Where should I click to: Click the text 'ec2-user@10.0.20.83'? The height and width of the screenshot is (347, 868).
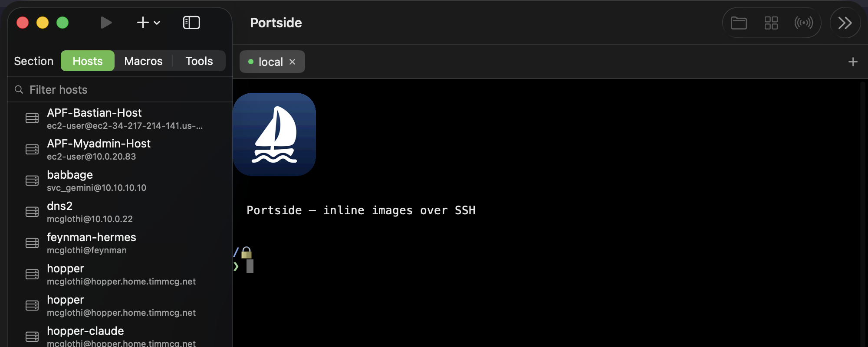click(91, 157)
